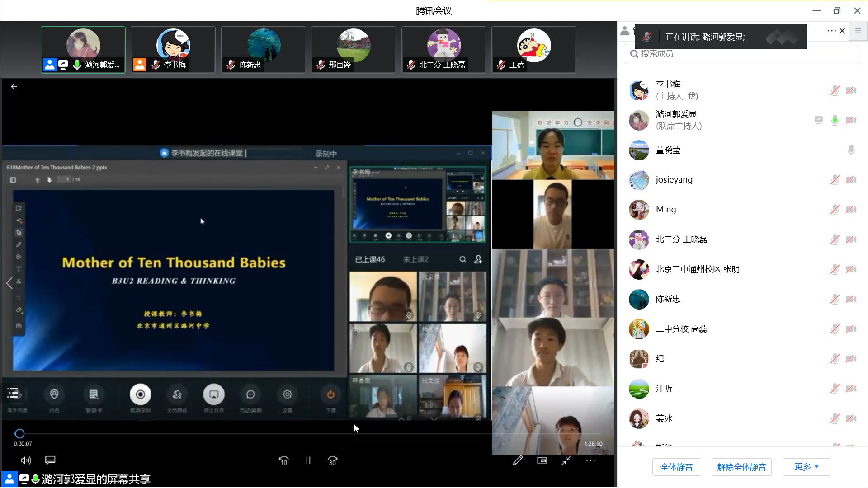Select the pencil annotation icon
Viewport: 868px width, 488px height.
518,460
